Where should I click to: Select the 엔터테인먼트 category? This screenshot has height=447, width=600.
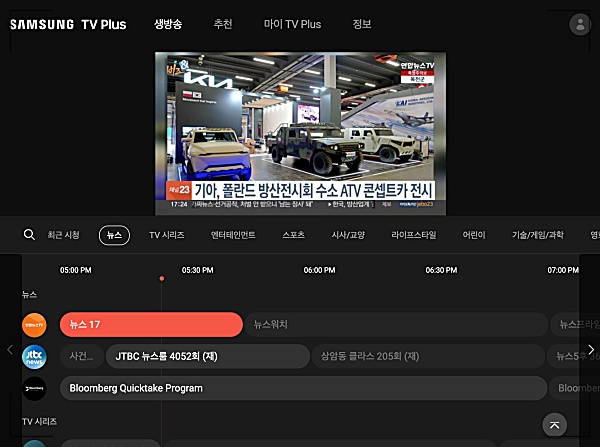click(x=233, y=235)
